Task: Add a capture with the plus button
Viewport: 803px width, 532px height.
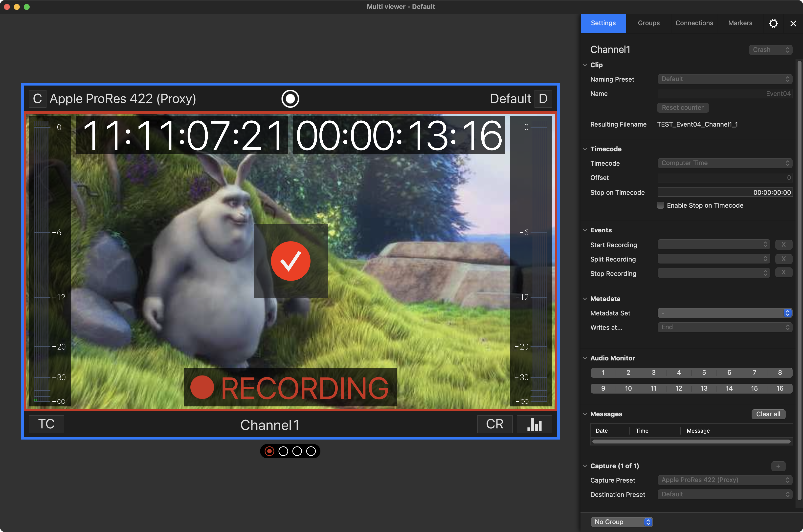Action: click(x=778, y=466)
